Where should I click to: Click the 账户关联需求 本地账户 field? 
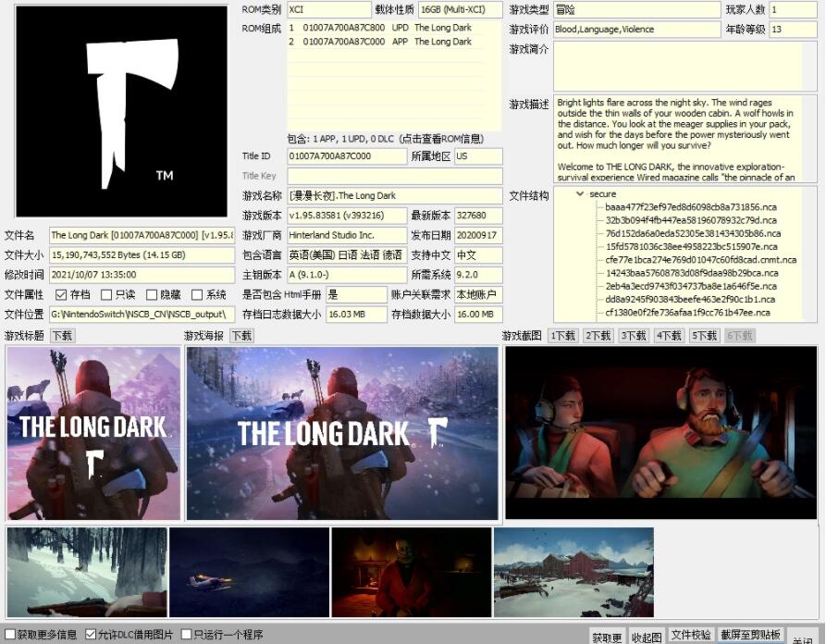point(478,294)
